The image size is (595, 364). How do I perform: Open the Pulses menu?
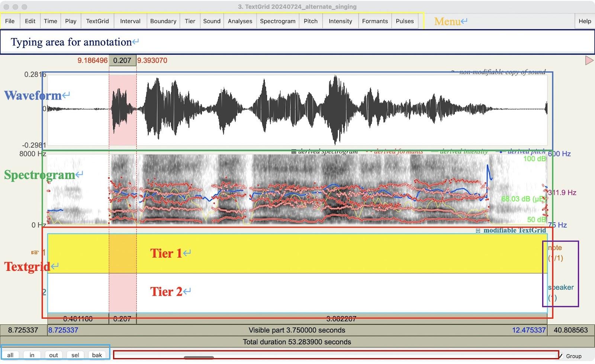click(405, 21)
